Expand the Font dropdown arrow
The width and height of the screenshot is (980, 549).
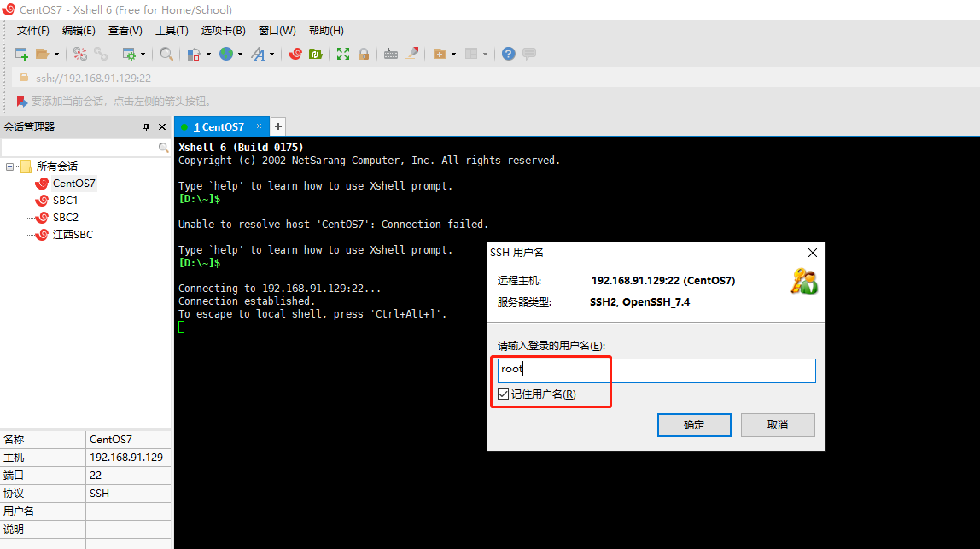271,55
